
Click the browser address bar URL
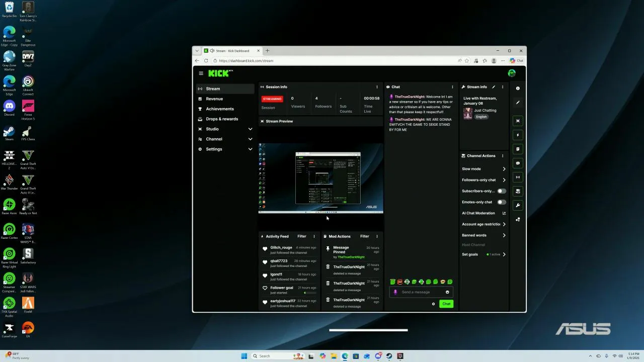tap(246, 61)
